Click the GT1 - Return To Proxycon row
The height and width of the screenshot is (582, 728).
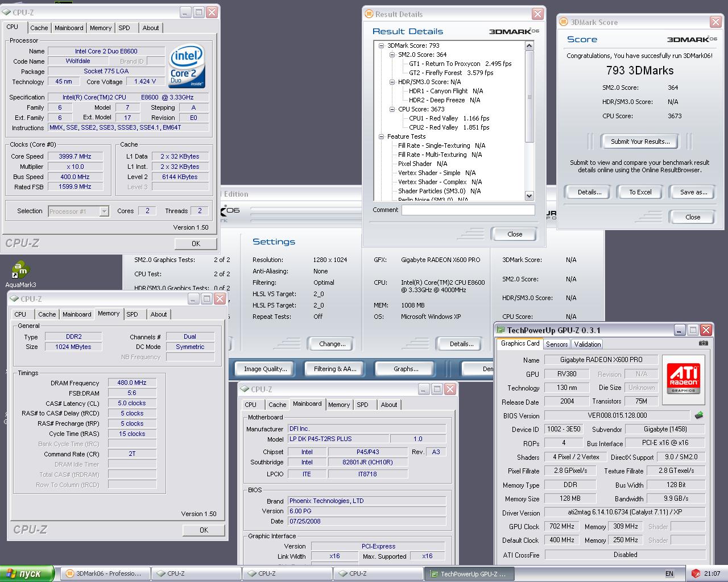[x=460, y=64]
